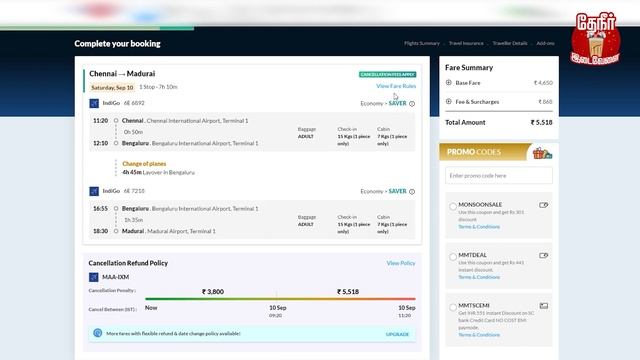The height and width of the screenshot is (360, 640).
Task: Click the 18:30 Madurai arrival row
Action: pos(154,231)
